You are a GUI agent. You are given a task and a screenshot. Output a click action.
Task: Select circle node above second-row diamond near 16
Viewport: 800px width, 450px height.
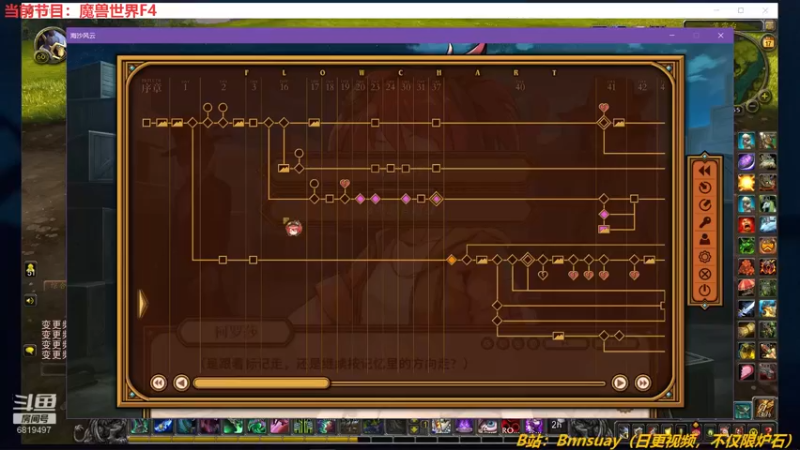click(x=299, y=153)
